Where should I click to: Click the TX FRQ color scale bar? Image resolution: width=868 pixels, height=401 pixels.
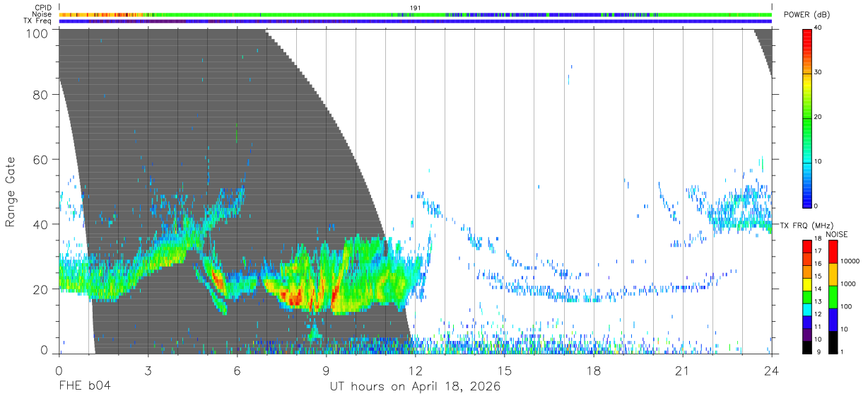[x=807, y=296]
